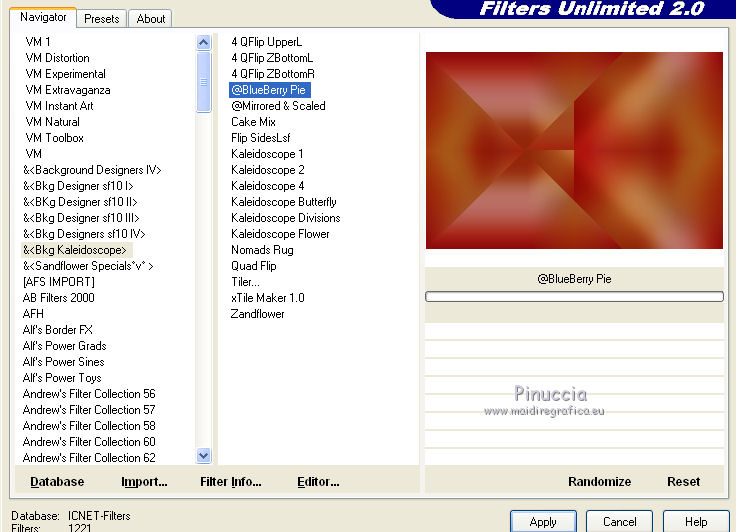
Task: Click the Import... button
Action: click(x=144, y=482)
